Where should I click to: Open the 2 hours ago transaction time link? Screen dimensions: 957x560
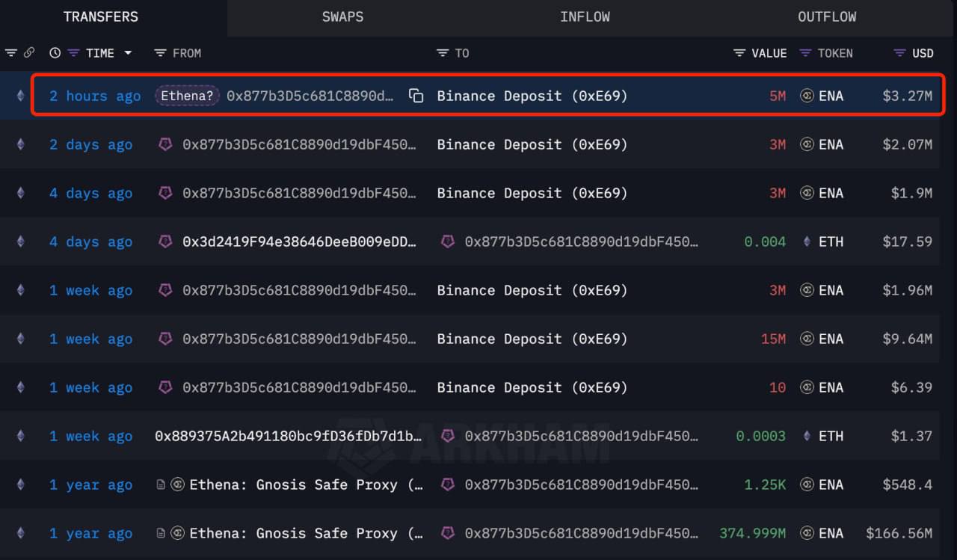click(95, 96)
